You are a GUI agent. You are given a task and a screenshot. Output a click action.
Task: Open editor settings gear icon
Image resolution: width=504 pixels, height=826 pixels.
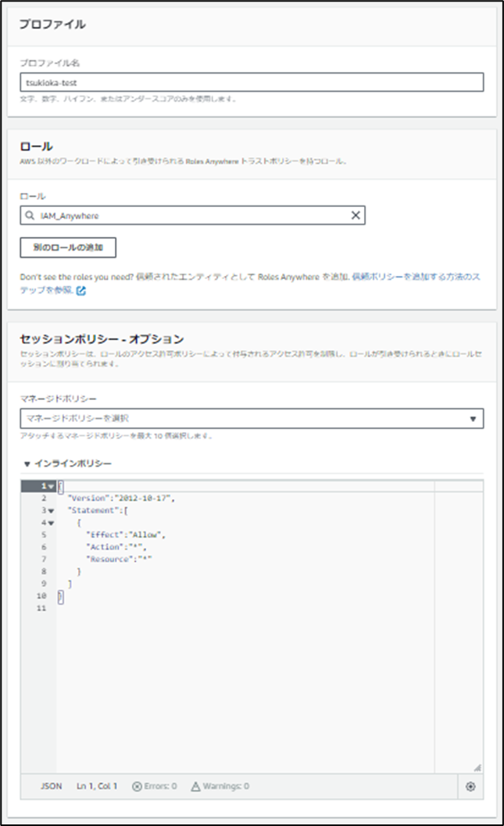470,786
